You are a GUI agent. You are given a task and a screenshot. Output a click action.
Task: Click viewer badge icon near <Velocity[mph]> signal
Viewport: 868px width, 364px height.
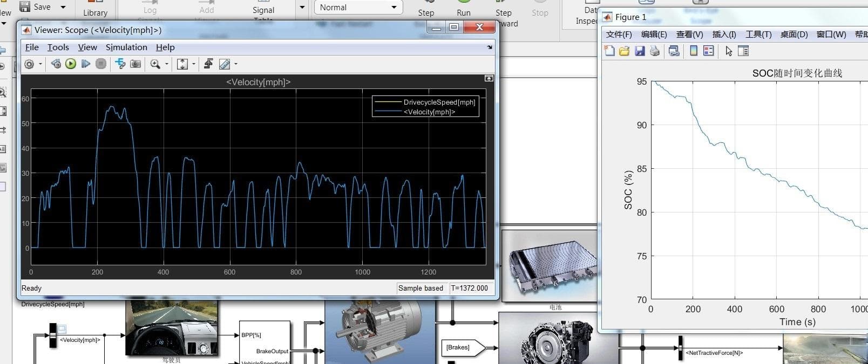(x=62, y=328)
